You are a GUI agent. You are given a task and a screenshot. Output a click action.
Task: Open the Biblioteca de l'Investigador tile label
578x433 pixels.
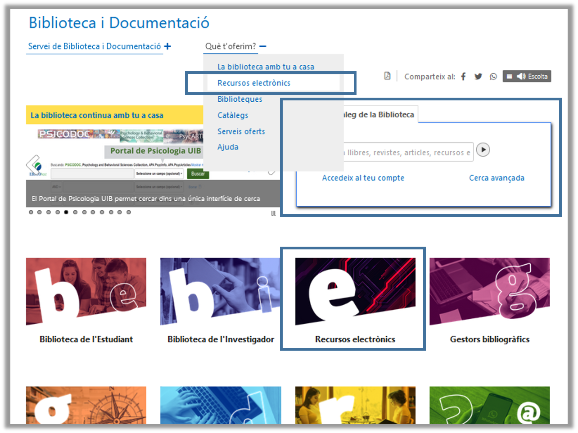[x=220, y=339]
